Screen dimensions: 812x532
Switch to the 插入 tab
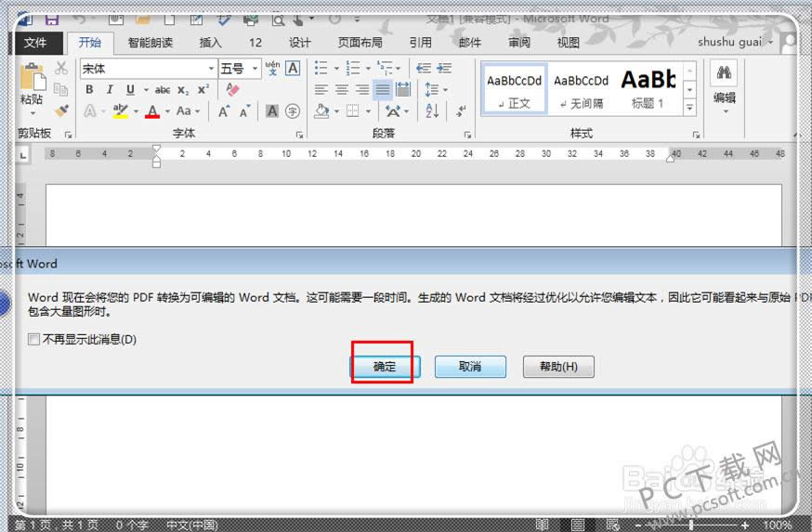pyautogui.click(x=210, y=43)
